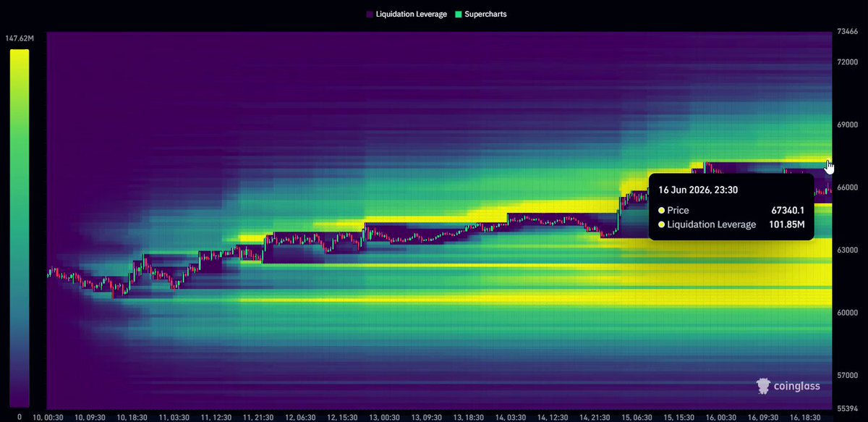Click the 63000 price axis label
This screenshot has height=422, width=868.
(x=848, y=250)
